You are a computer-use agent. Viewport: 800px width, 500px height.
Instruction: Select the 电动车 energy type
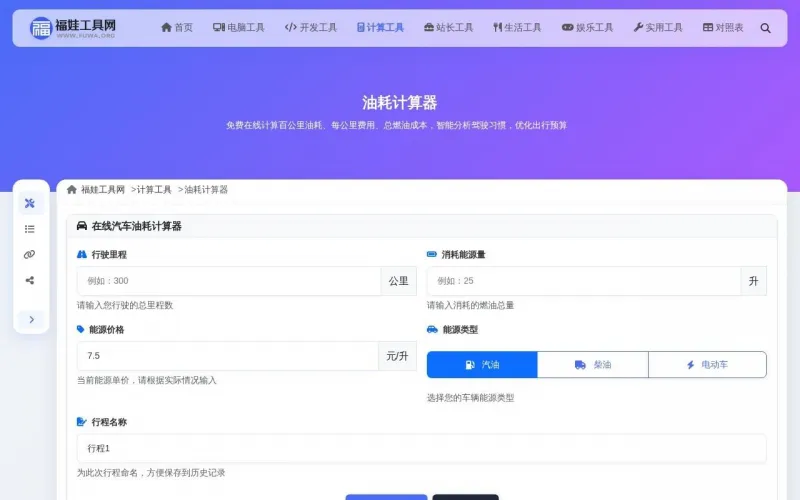707,364
